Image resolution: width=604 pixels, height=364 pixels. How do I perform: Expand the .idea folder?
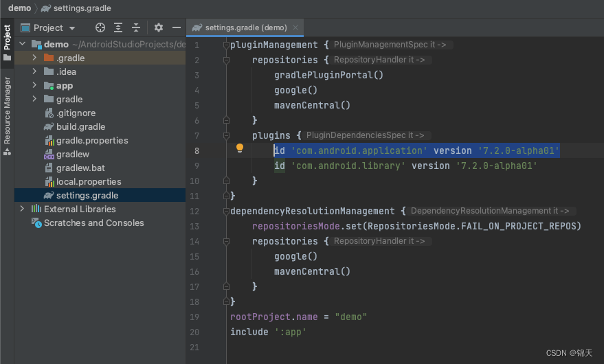(34, 71)
